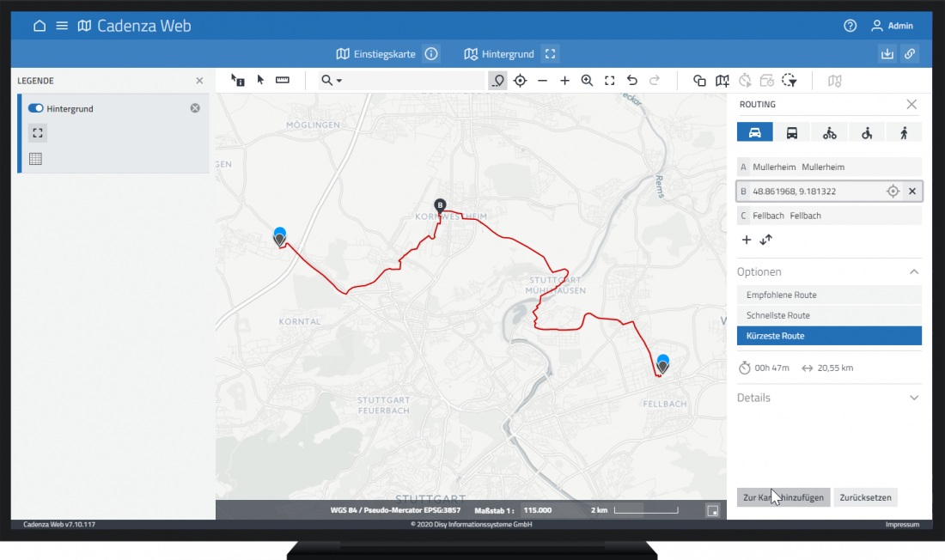This screenshot has height=560, width=945.
Task: Click the Zur Karte hinzufügen button
Action: [x=783, y=496]
